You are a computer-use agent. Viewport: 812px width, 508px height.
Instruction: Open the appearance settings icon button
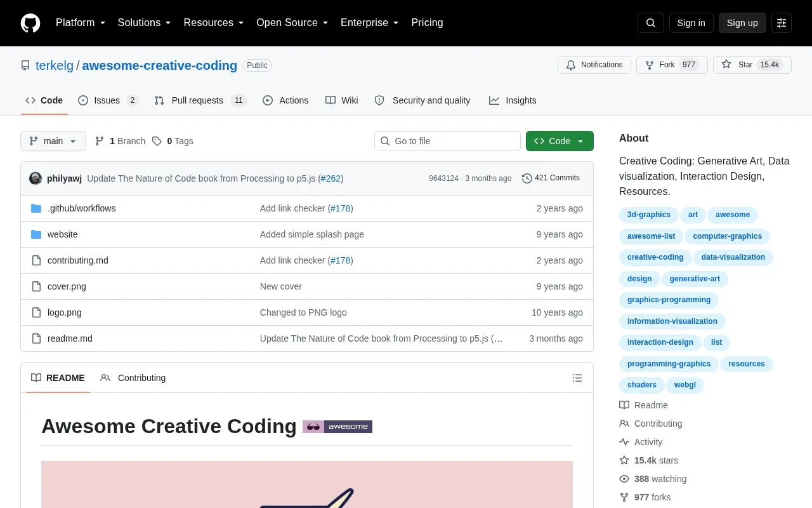click(x=782, y=23)
